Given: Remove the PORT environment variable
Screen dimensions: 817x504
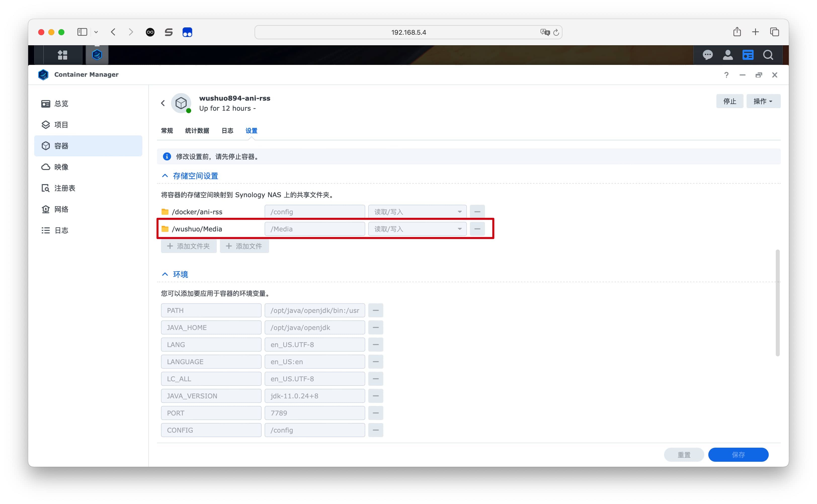Looking at the screenshot, I should (x=375, y=413).
